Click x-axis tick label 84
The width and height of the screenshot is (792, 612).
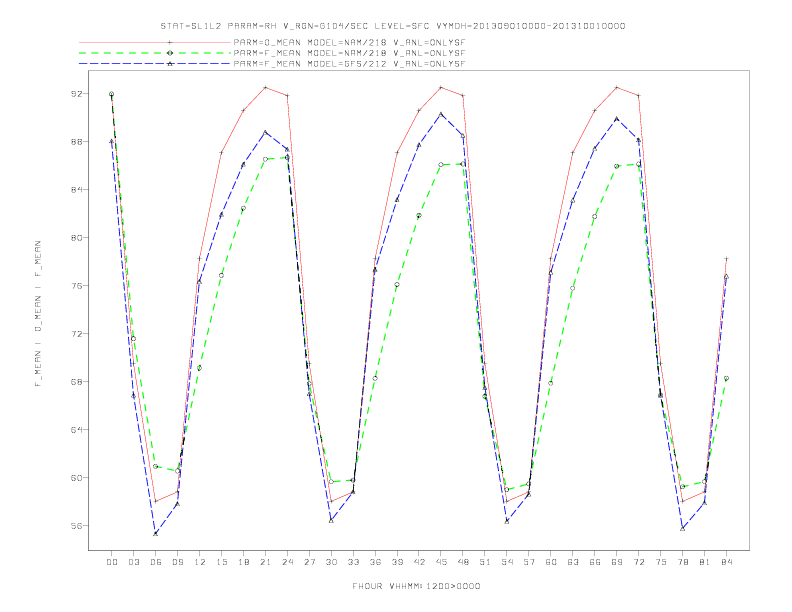click(727, 562)
